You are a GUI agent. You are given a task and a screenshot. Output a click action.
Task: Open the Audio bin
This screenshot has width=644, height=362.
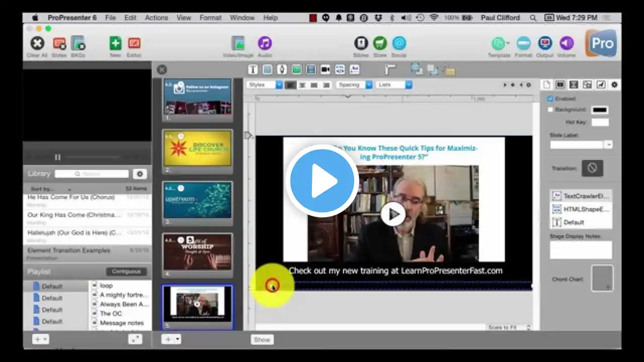click(x=265, y=44)
